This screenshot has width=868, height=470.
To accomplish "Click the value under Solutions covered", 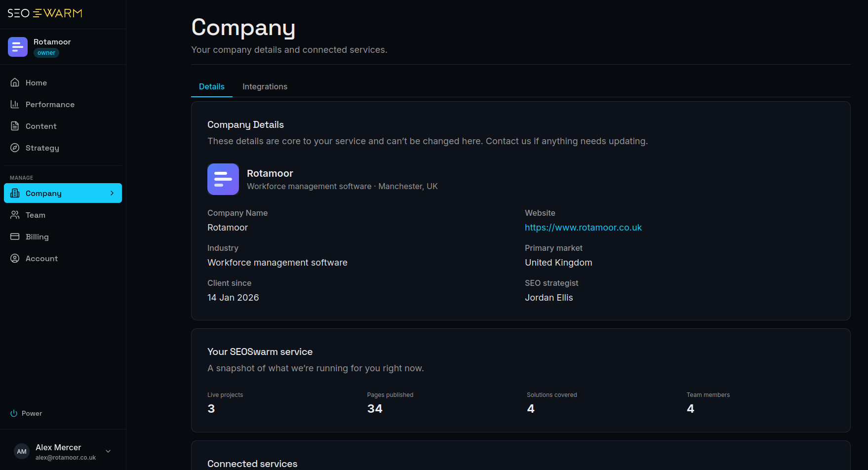I will pos(531,409).
